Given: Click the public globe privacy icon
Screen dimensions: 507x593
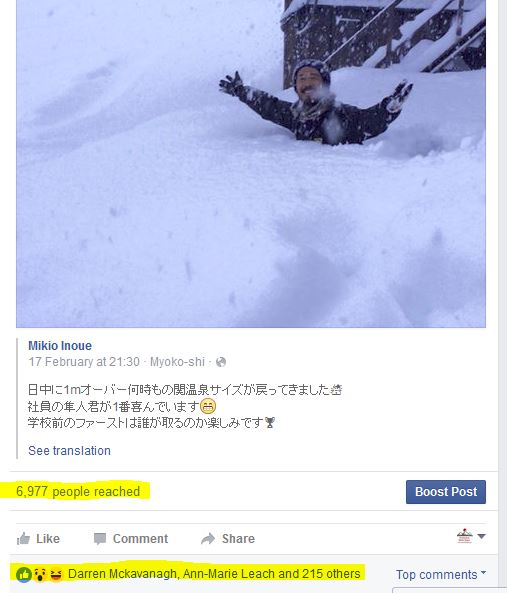Looking at the screenshot, I should [x=221, y=362].
